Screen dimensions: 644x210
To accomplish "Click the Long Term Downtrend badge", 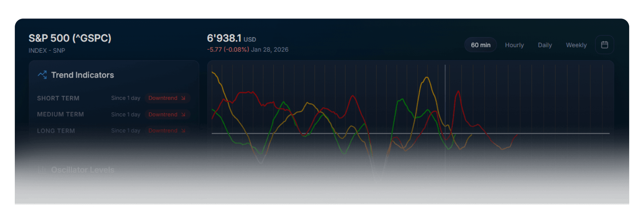I will click(167, 130).
